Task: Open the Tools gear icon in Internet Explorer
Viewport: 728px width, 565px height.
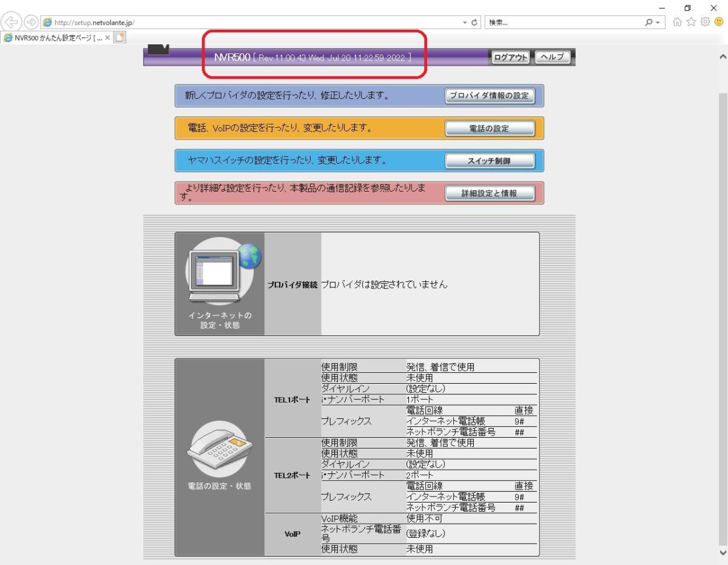Action: (704, 21)
